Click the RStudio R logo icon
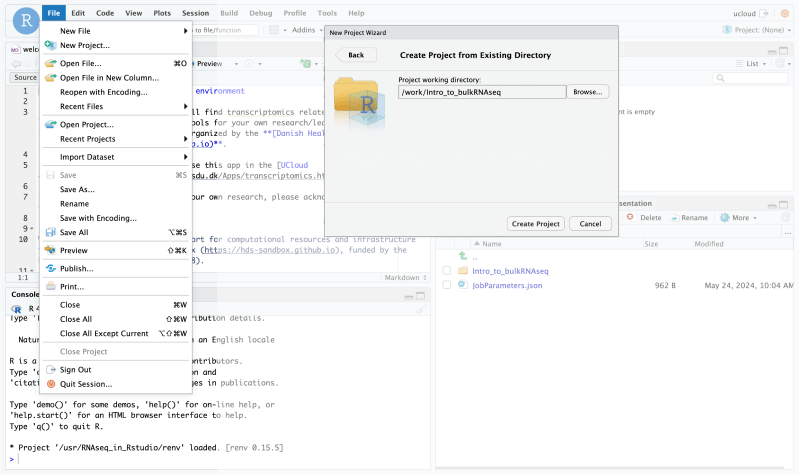Screen dimensions: 799x475 click(x=26, y=20)
